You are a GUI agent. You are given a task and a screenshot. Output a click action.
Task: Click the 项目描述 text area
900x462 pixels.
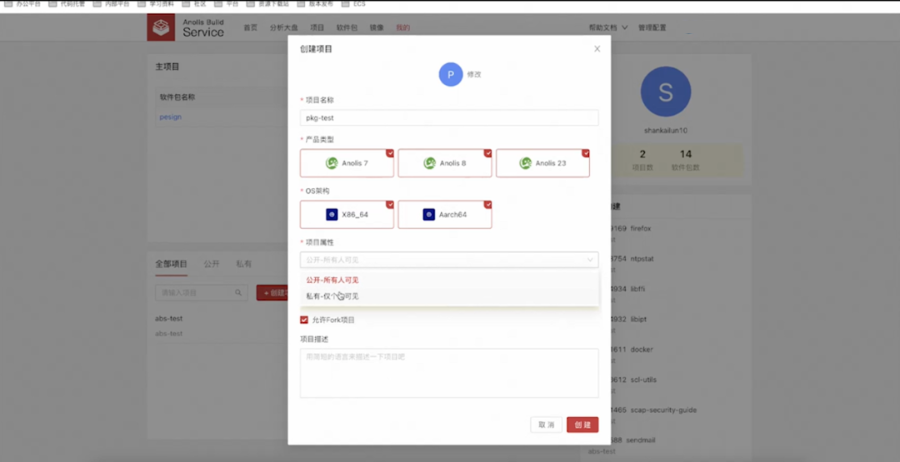(449, 373)
